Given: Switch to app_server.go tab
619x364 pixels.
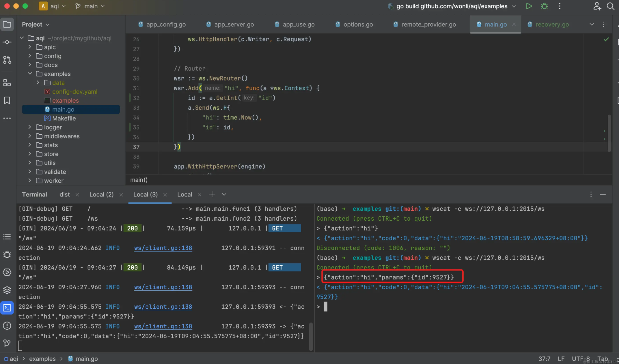Looking at the screenshot, I should click(230, 25).
